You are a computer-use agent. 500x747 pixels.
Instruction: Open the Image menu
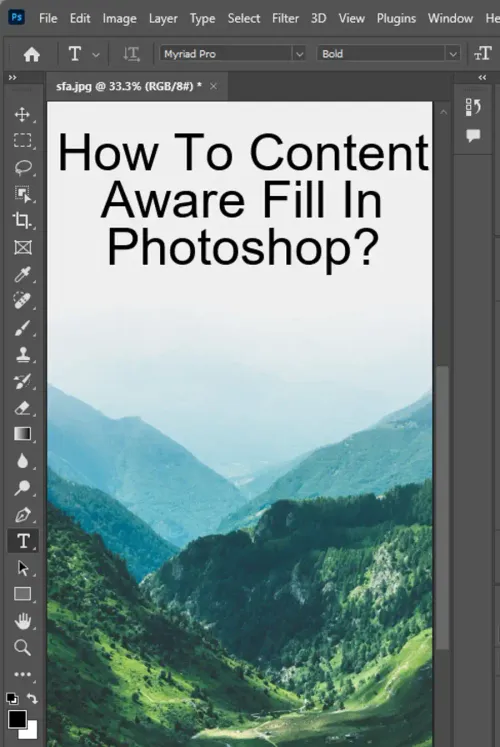point(120,19)
